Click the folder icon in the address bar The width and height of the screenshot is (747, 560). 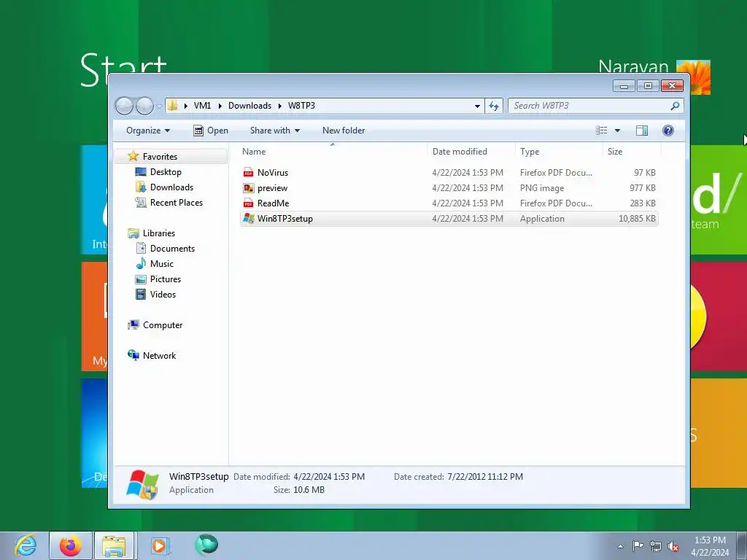pos(172,105)
